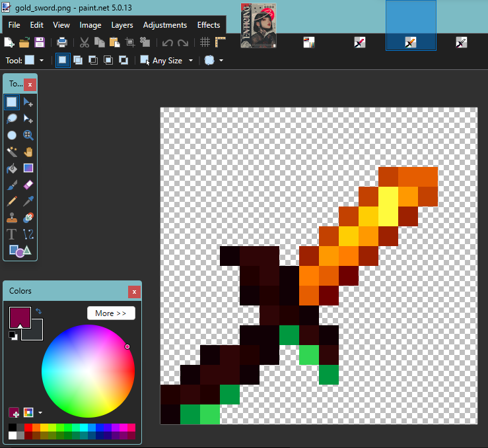Select the Move Selection tool

point(28,119)
